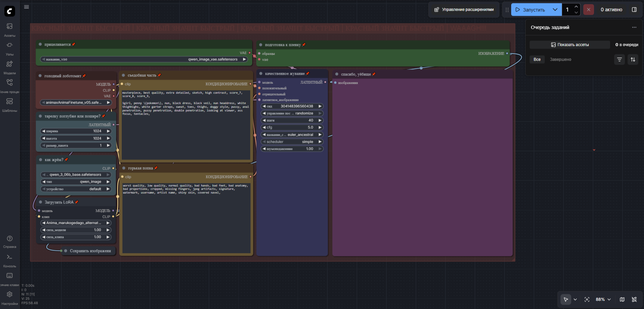Click the Запустить run button
This screenshot has height=309, width=644.
[531, 10]
